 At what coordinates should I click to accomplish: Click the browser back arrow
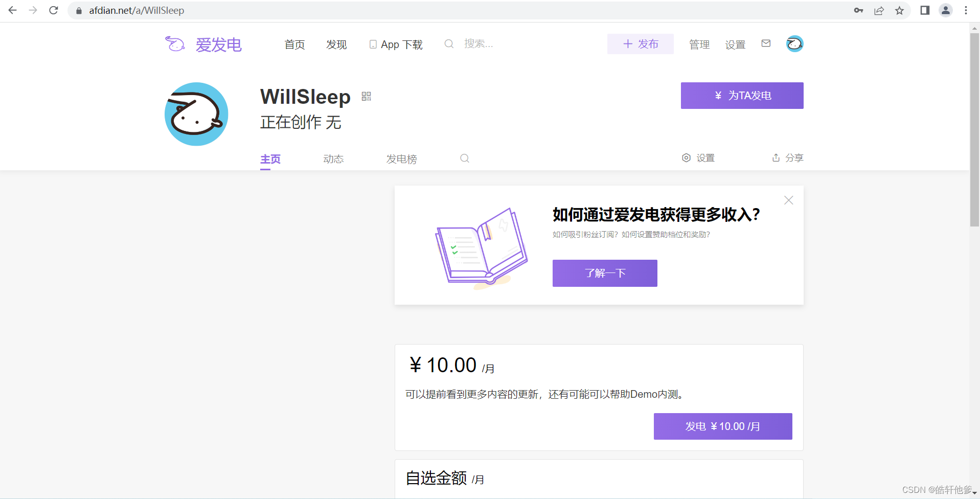(13, 10)
